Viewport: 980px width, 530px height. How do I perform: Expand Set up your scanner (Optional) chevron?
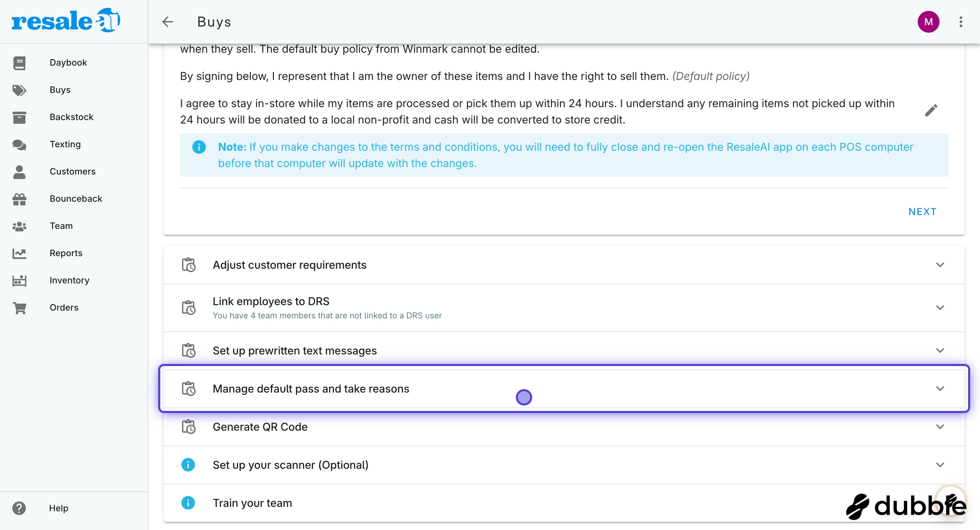point(940,465)
